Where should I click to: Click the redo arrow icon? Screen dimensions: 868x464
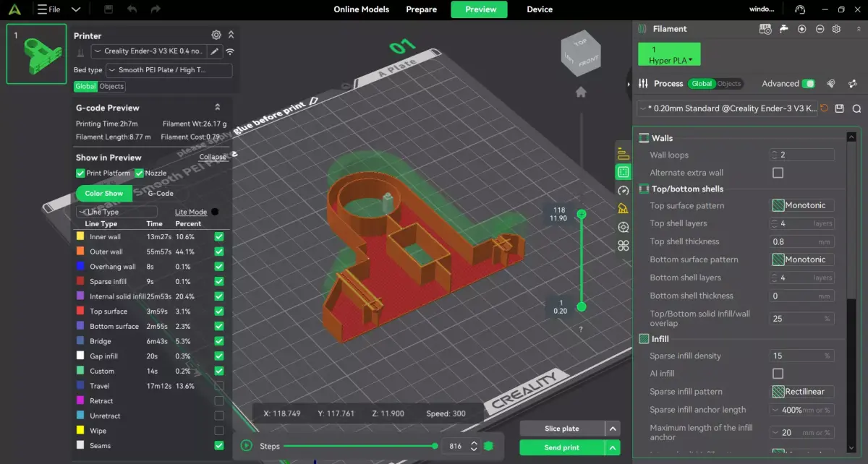click(156, 9)
